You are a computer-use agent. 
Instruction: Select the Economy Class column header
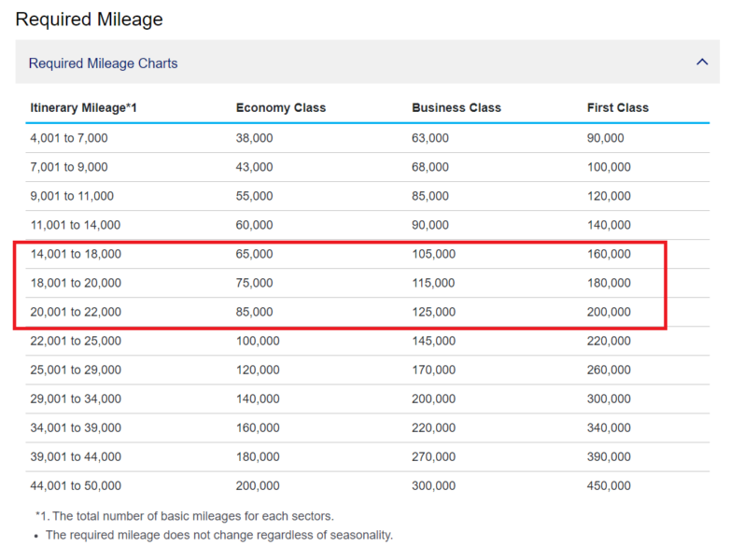[x=281, y=107]
